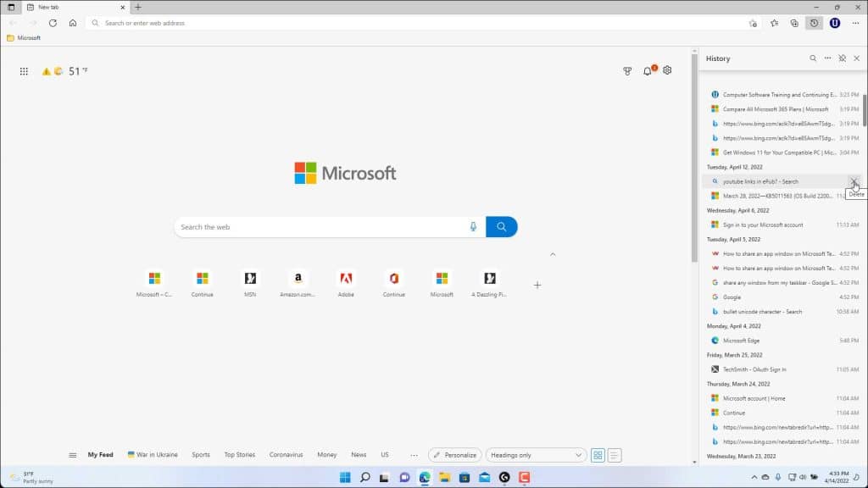The height and width of the screenshot is (488, 868).
Task: Select the Top Stories feed tab
Action: pos(240,455)
